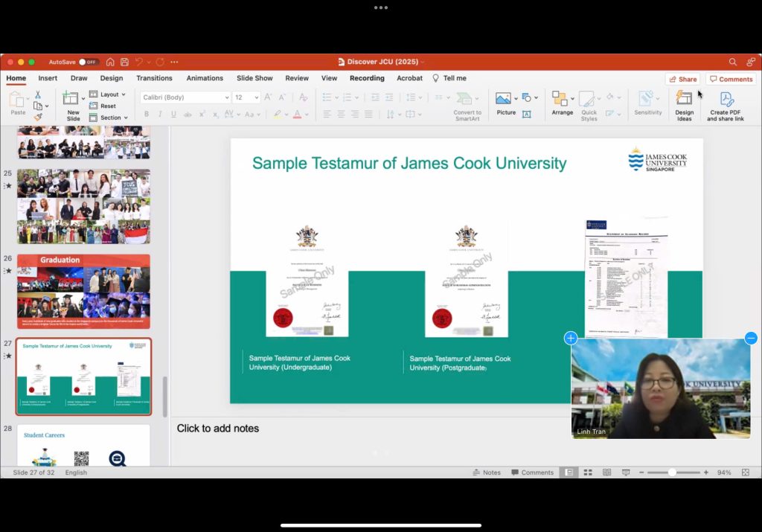
Task: Click the Quick Styles icon
Action: (x=587, y=99)
